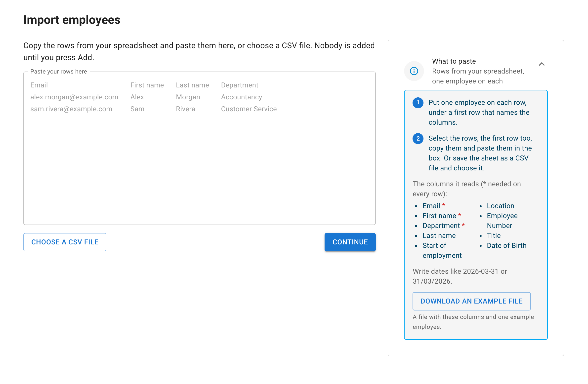Click 'Title' in the columns list
This screenshot has height=384, width=588.
click(x=494, y=235)
